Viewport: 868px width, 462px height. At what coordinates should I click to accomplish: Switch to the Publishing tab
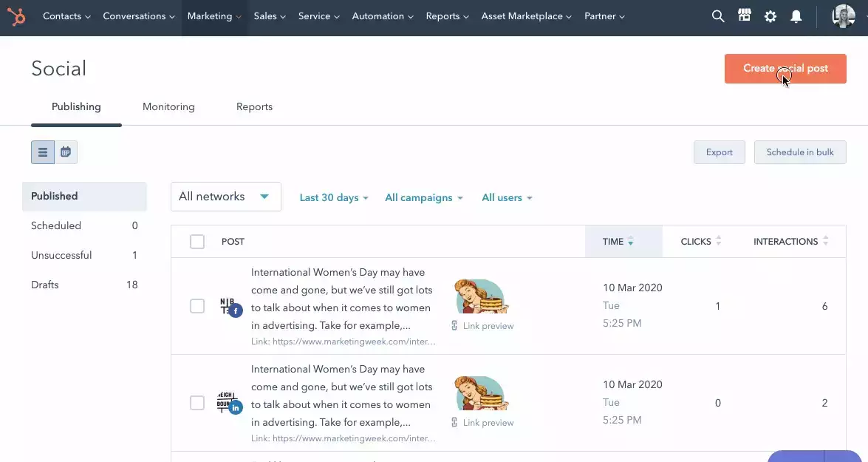76,107
